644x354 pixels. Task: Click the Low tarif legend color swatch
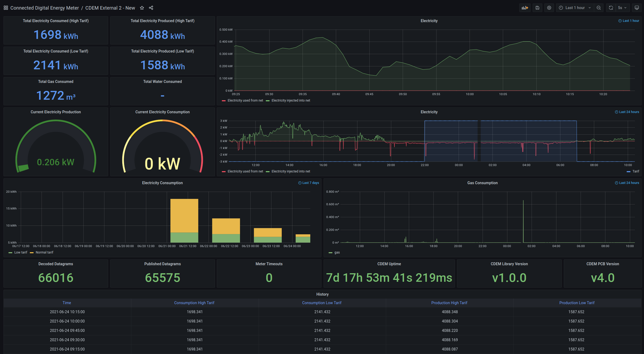click(10, 252)
